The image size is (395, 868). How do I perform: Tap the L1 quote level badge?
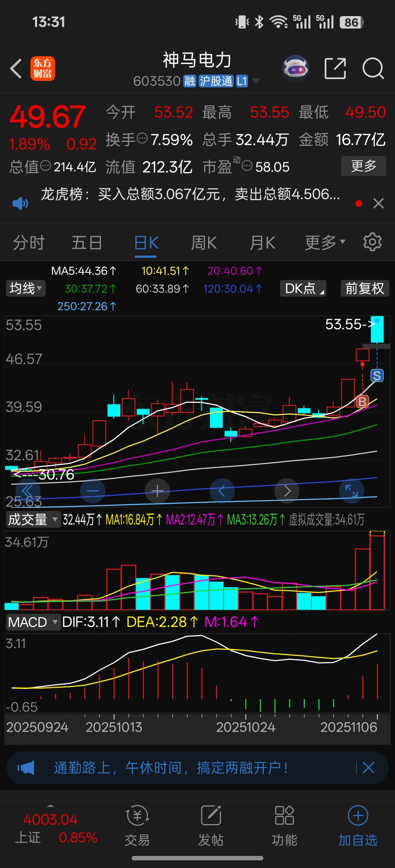coord(242,81)
